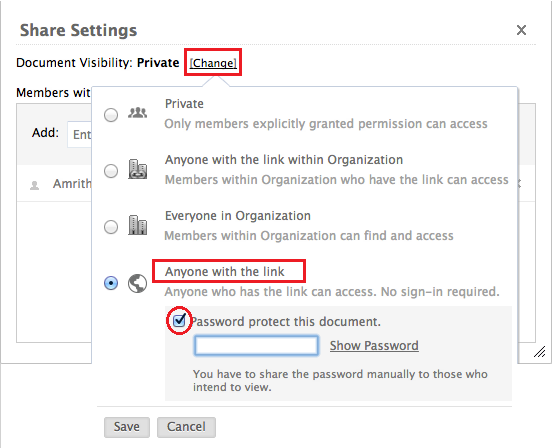Open the Change visibility link
Screen dimensions: 552x448
click(213, 63)
